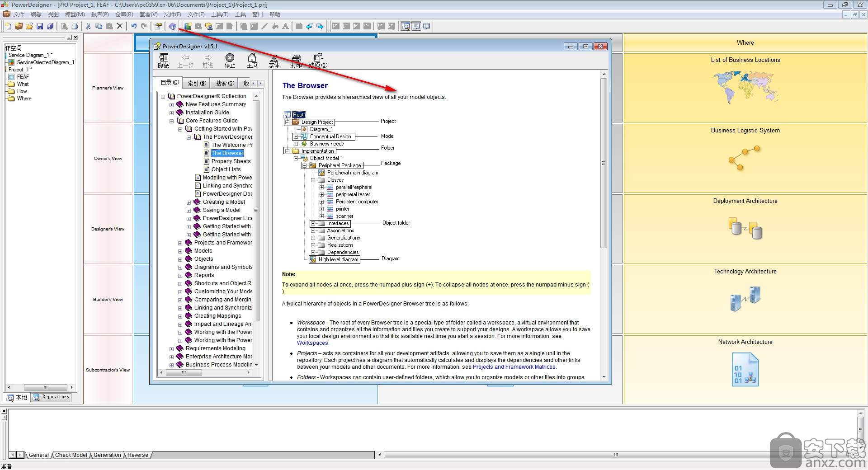Open the 报告(P) menu
868x470 pixels.
click(100, 14)
